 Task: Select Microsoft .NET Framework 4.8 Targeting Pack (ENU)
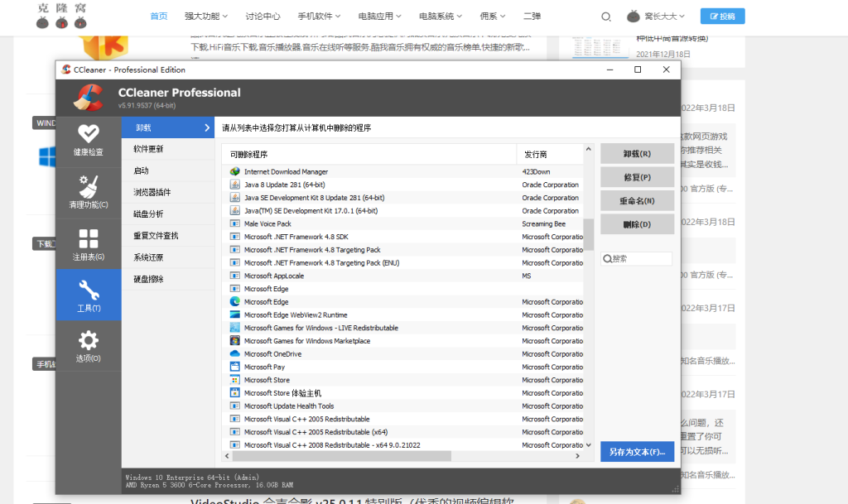[x=402, y=262]
